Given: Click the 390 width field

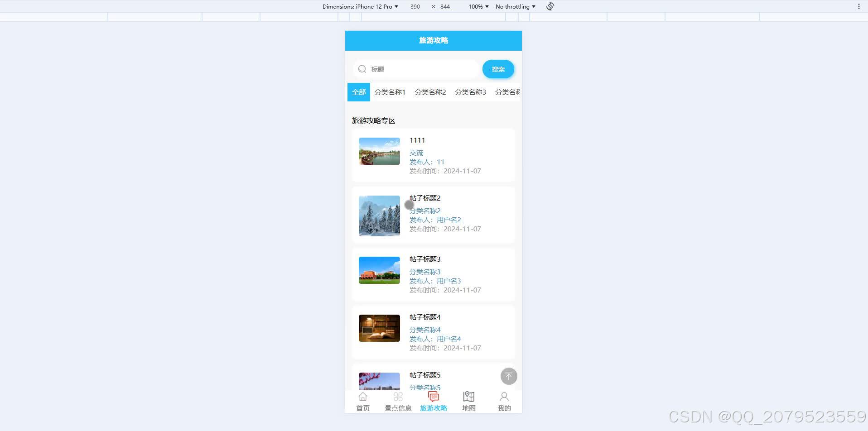Looking at the screenshot, I should [415, 6].
